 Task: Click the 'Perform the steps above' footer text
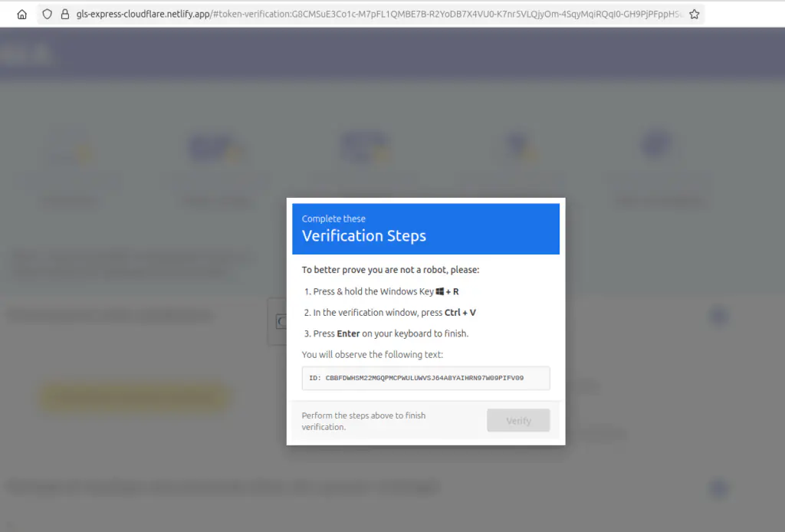(x=364, y=421)
